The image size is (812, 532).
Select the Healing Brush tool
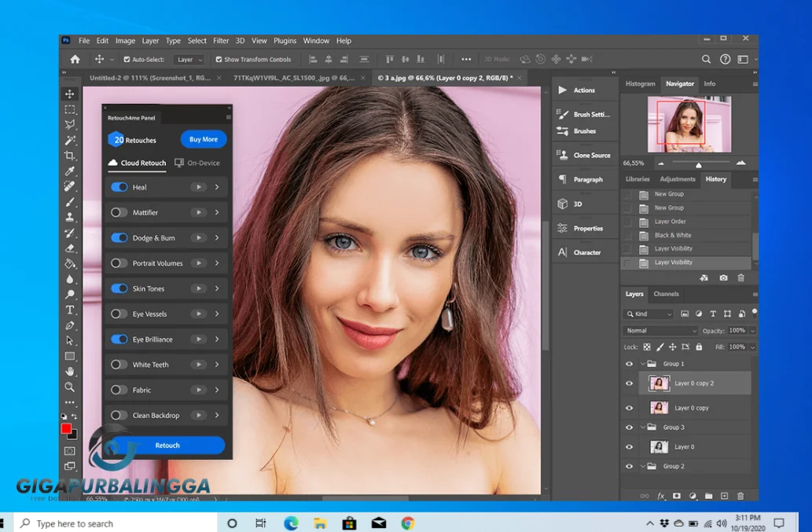click(x=69, y=185)
